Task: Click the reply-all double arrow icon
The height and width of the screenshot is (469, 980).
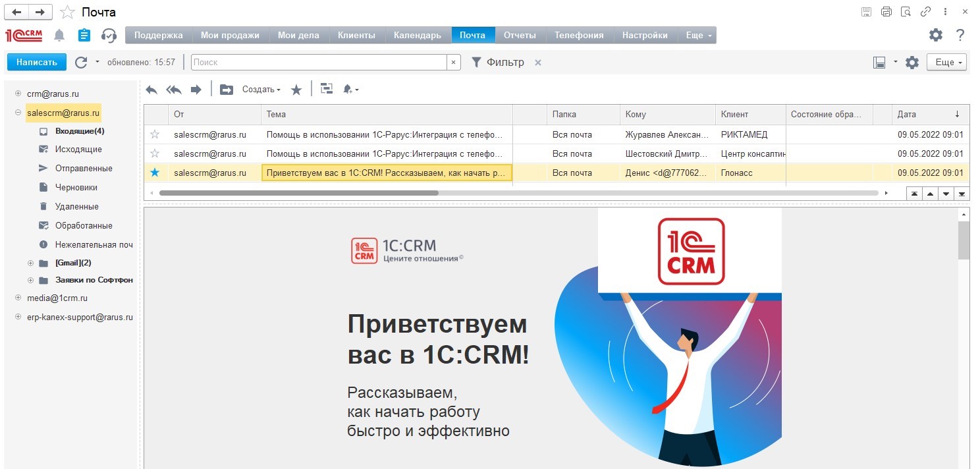Action: tap(174, 90)
